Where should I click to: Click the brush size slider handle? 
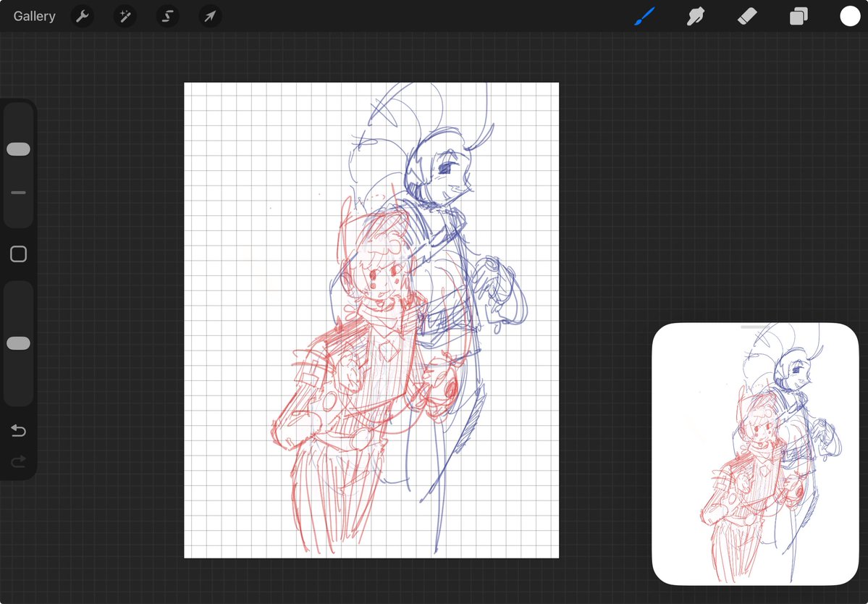point(18,149)
